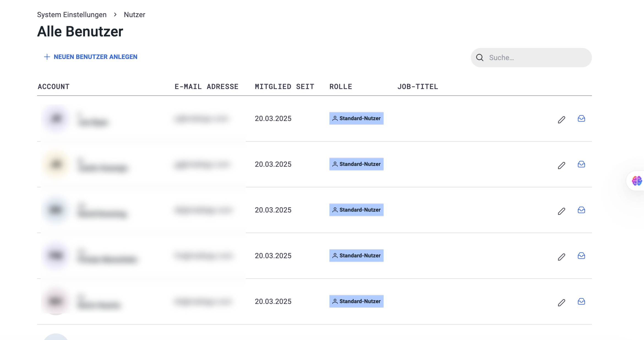Click the inbox mail icon in first user row
This screenshot has width=644, height=340.
[581, 118]
